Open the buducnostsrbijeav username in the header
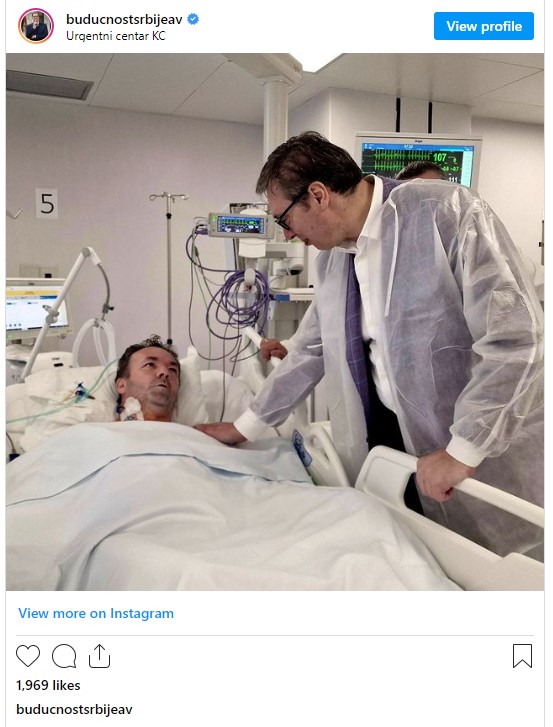The width and height of the screenshot is (553, 727). 124,19
